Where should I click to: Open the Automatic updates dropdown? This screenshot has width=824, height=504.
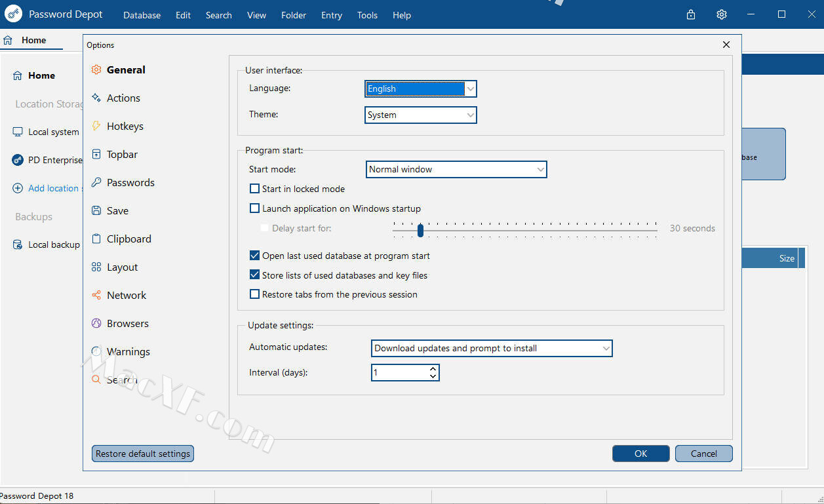tap(491, 348)
